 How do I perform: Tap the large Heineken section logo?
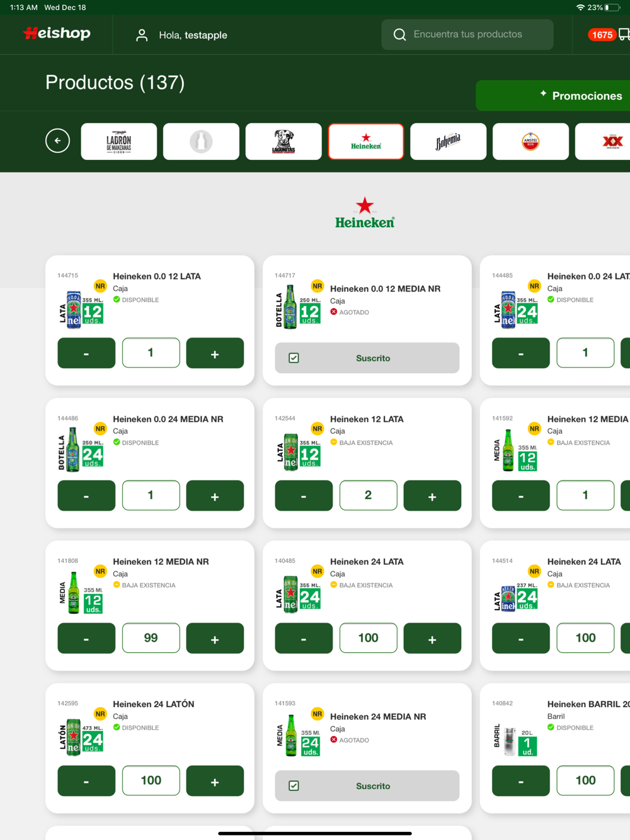(365, 213)
